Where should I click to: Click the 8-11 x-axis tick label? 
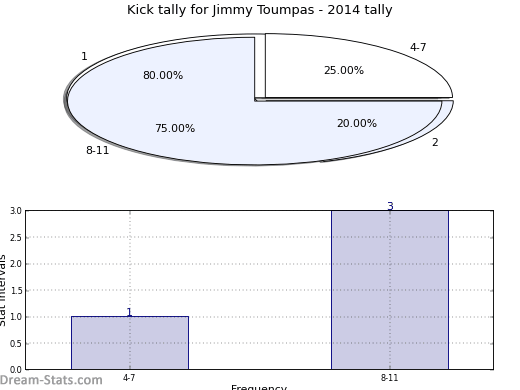(389, 378)
